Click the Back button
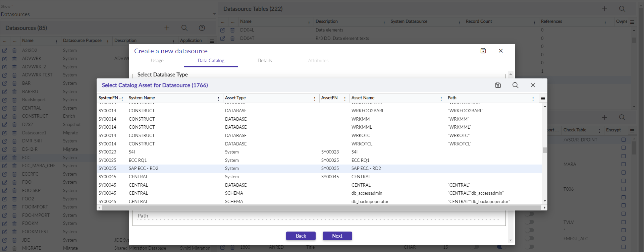Image resolution: width=644 pixels, height=252 pixels. (301, 236)
